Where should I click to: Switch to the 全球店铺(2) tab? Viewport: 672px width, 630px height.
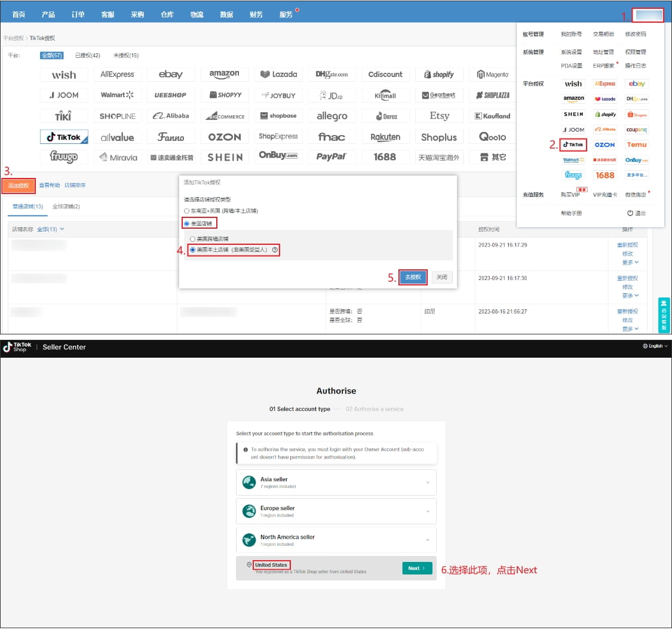tap(66, 207)
